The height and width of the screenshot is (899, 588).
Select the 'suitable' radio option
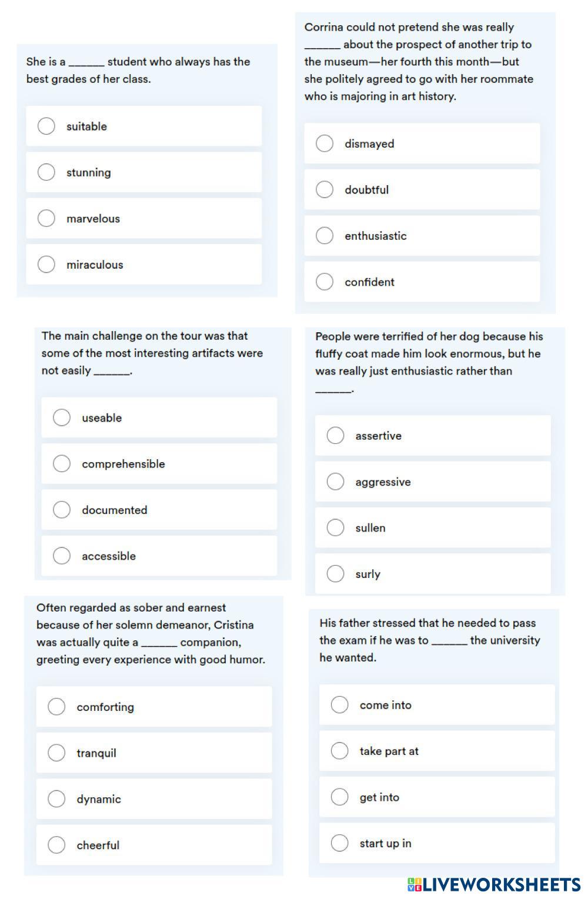tap(46, 126)
